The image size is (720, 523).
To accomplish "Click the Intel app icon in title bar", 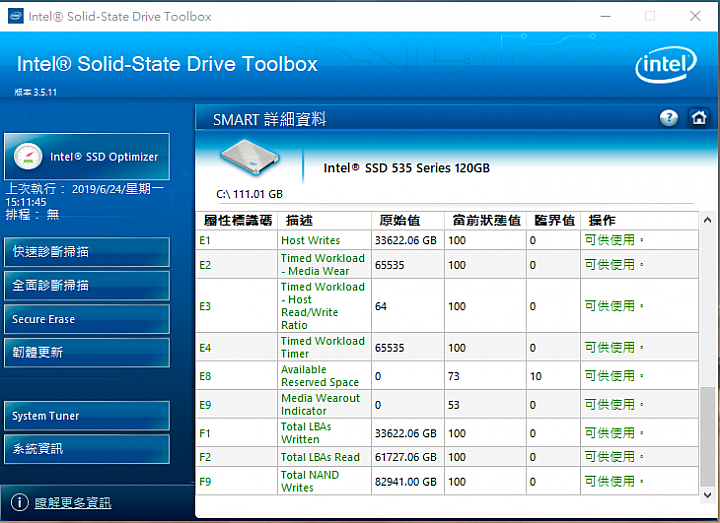I will 16,17.
